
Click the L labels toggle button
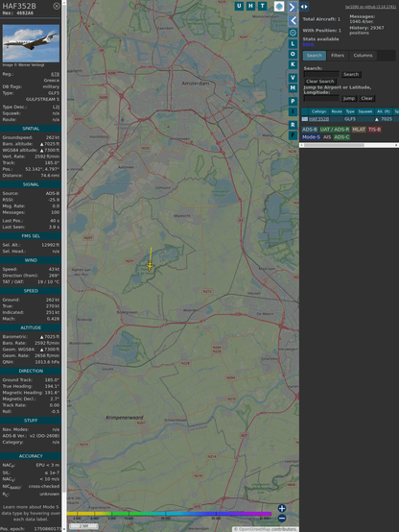pyautogui.click(x=293, y=44)
